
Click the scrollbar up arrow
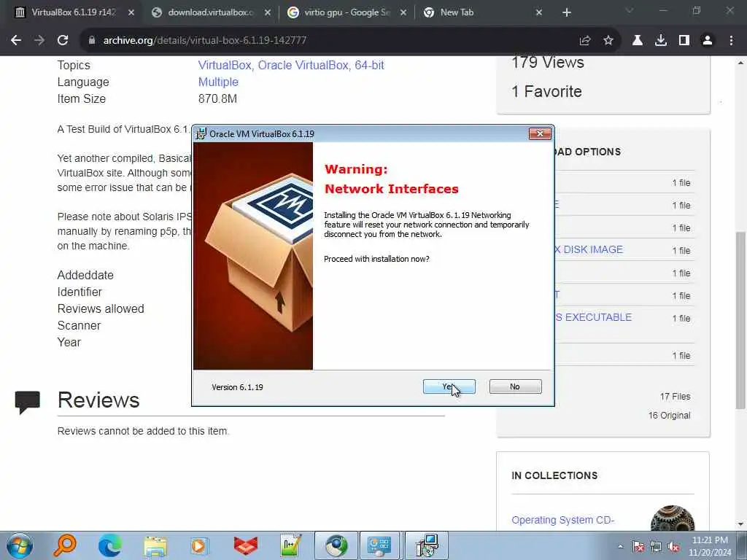tap(740, 63)
